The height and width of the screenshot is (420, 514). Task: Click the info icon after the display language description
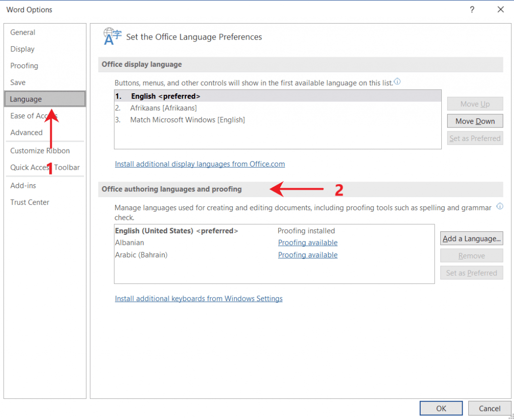click(x=397, y=81)
